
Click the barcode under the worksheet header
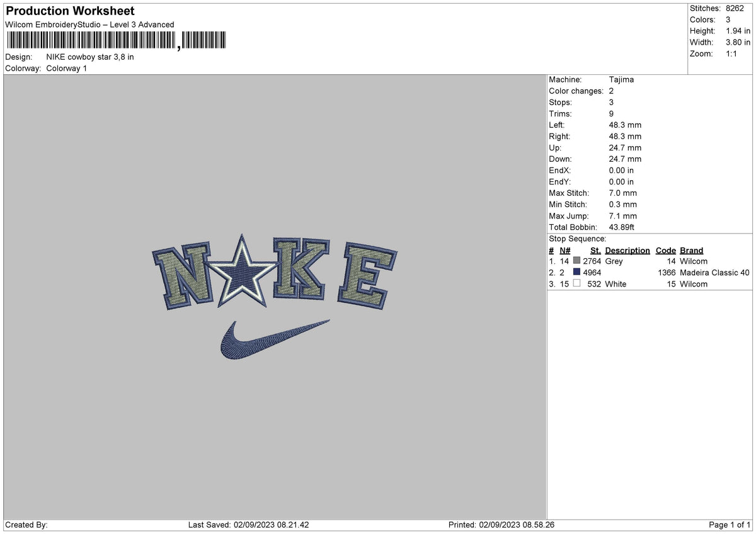point(117,41)
